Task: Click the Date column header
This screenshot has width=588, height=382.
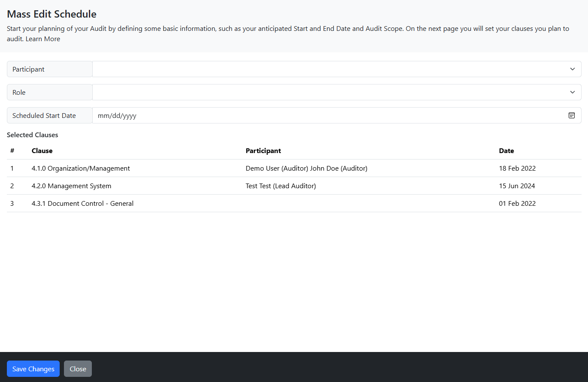Action: [506, 151]
